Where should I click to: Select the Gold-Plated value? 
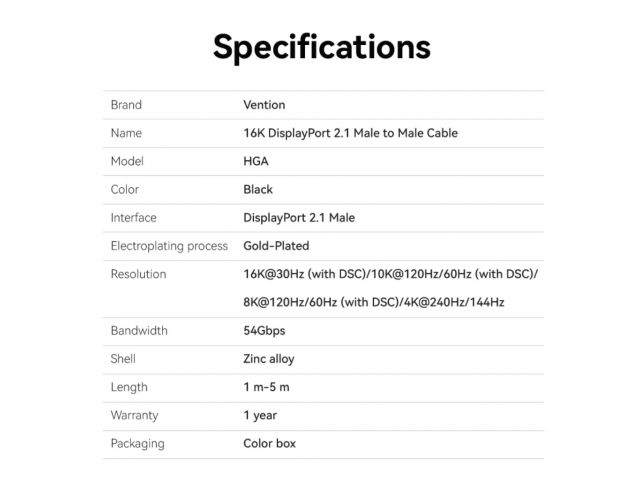click(276, 246)
